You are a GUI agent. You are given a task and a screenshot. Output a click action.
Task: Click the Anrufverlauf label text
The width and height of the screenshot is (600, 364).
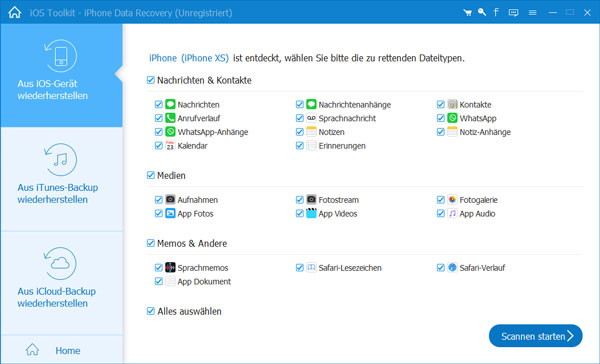199,118
